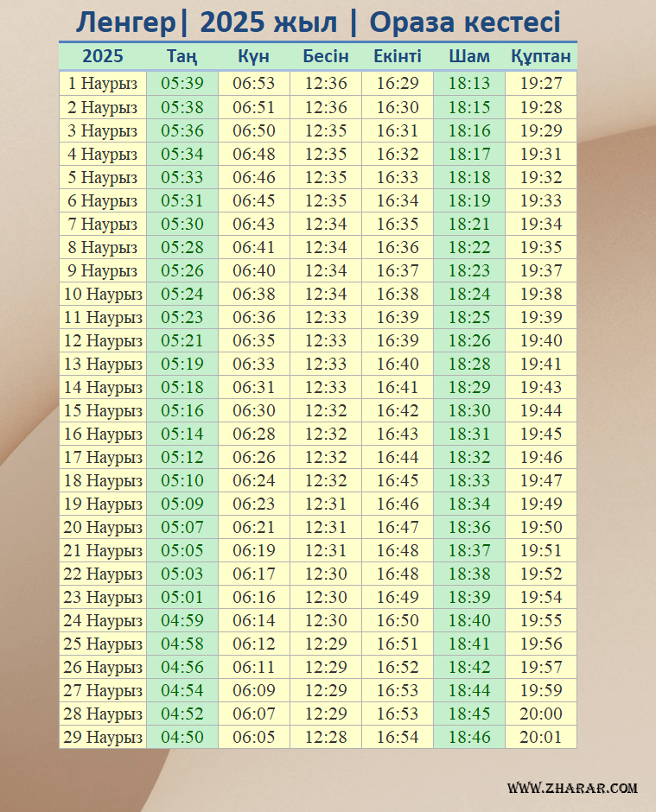Viewport: 656px width, 812px height.
Task: Select the Шам column header
Action: (469, 56)
